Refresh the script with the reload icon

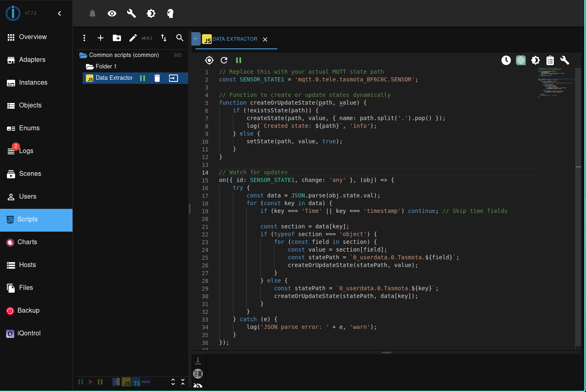pyautogui.click(x=224, y=60)
